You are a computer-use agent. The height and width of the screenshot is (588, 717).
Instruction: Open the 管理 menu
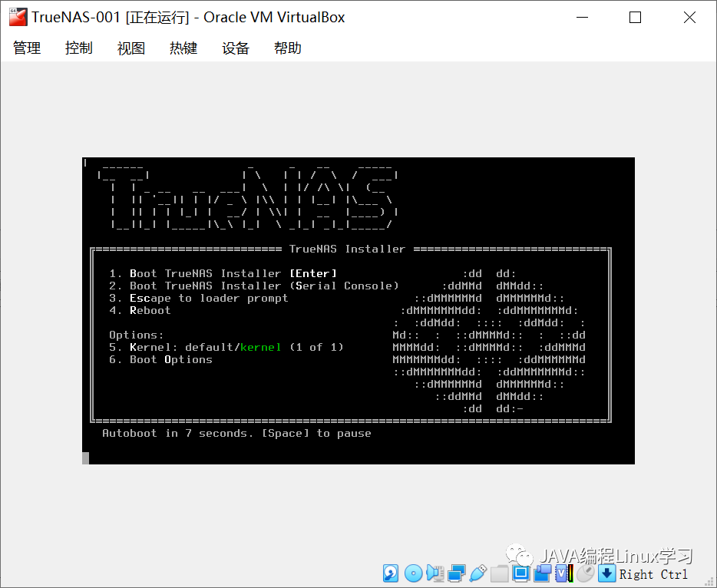tap(27, 48)
